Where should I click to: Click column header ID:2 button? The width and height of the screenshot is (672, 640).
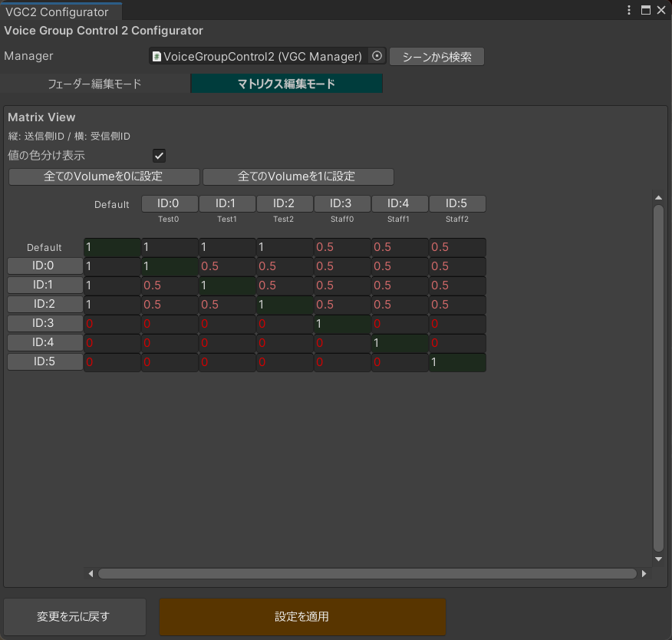[285, 203]
